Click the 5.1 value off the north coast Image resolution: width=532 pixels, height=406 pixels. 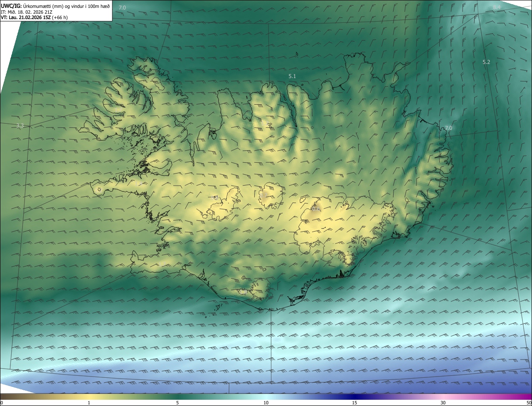(x=292, y=76)
